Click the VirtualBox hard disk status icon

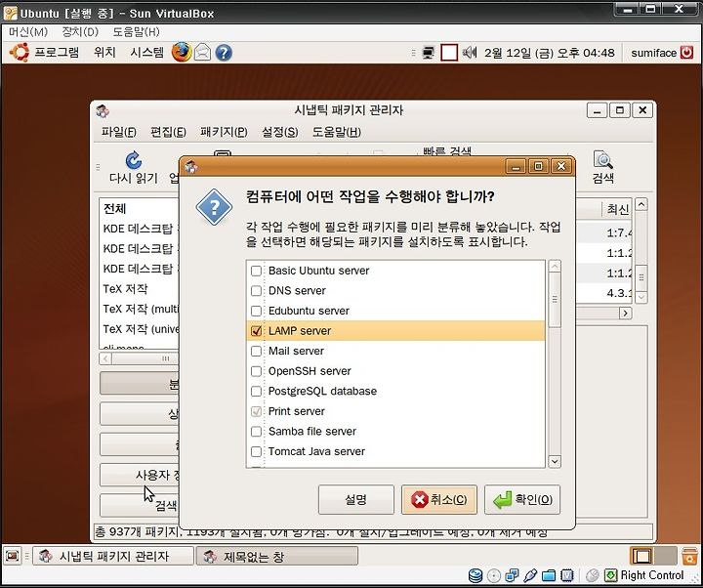point(476,575)
